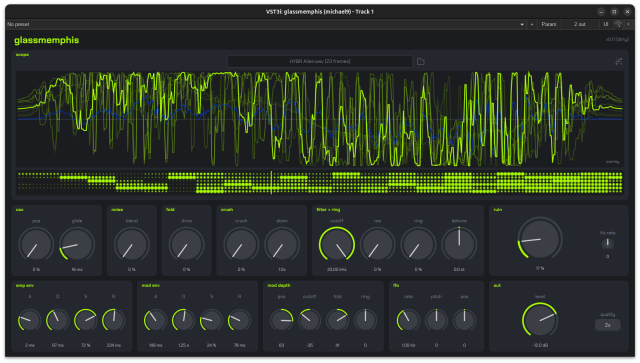640x363 pixels.
Task: Click the large ruin knob
Action: point(540,239)
